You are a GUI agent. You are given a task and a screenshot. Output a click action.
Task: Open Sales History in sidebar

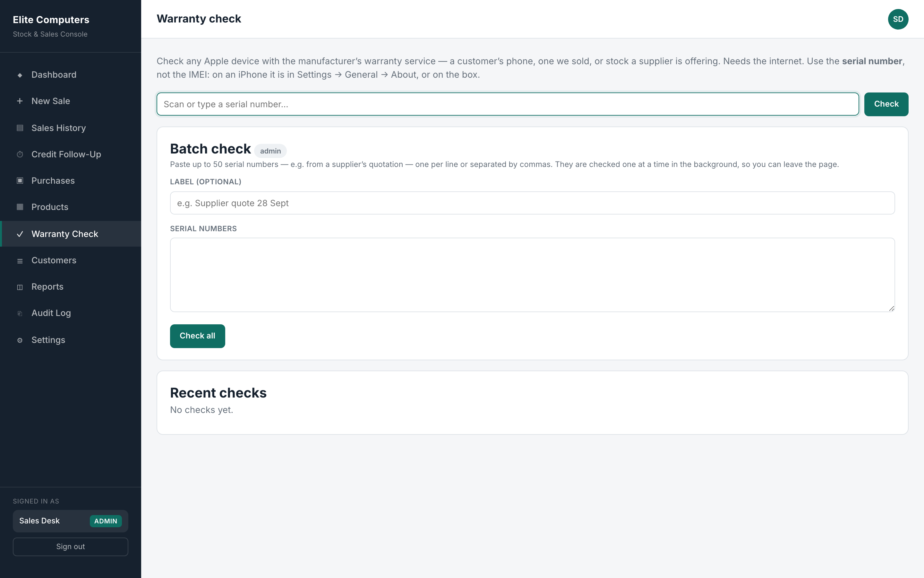(71, 128)
